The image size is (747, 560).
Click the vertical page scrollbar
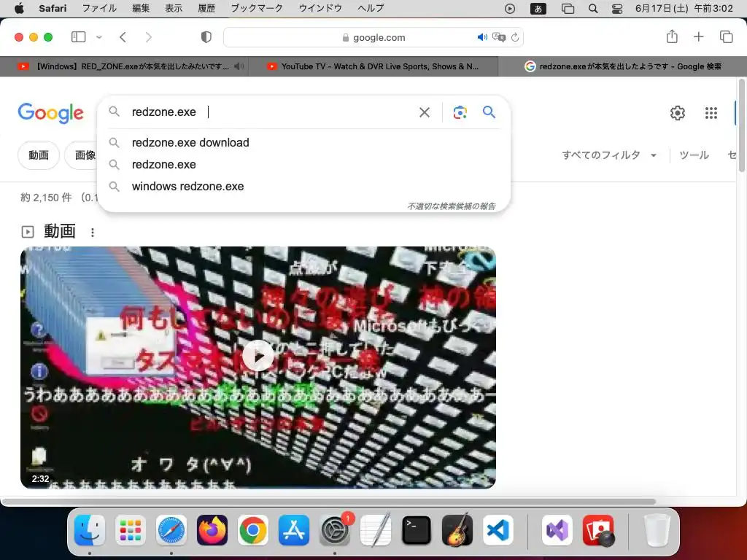click(x=741, y=126)
